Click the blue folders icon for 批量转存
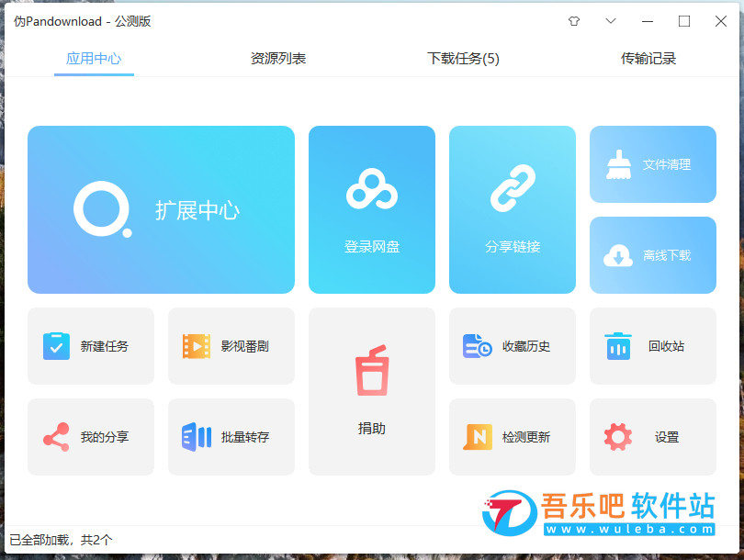The image size is (744, 560). pos(197,437)
